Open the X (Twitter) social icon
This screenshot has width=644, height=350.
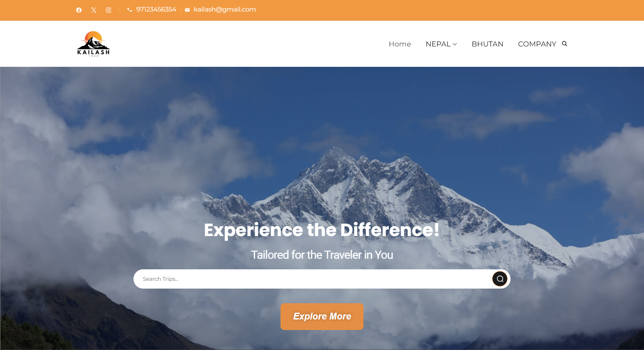(94, 10)
